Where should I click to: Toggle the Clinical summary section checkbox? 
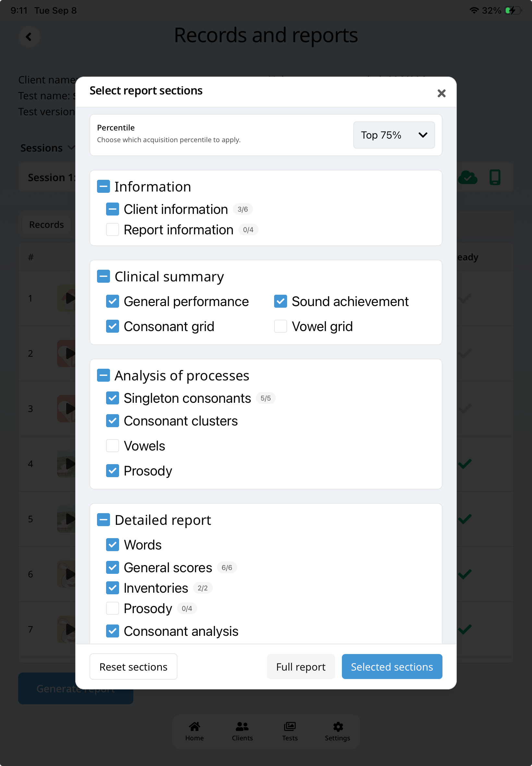103,277
